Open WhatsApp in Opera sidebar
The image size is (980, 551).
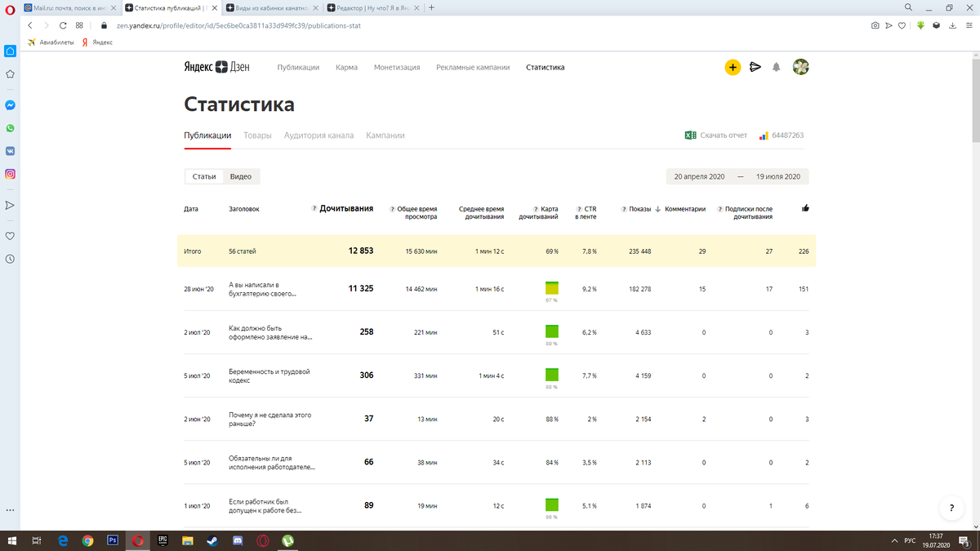tap(10, 128)
